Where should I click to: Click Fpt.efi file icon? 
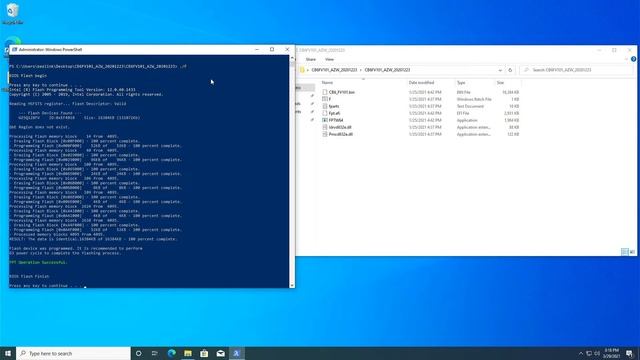click(325, 113)
